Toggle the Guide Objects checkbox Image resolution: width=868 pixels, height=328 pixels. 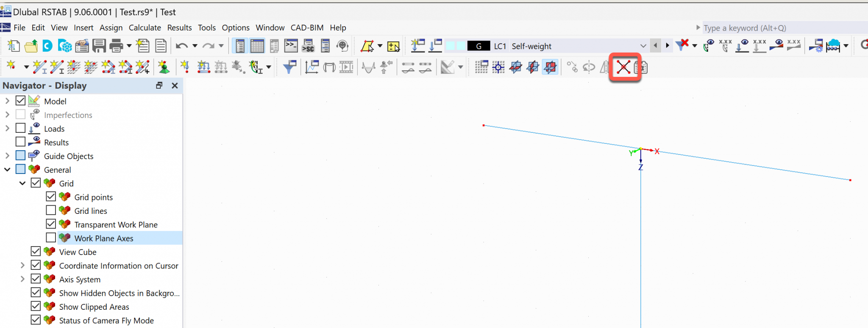(20, 155)
